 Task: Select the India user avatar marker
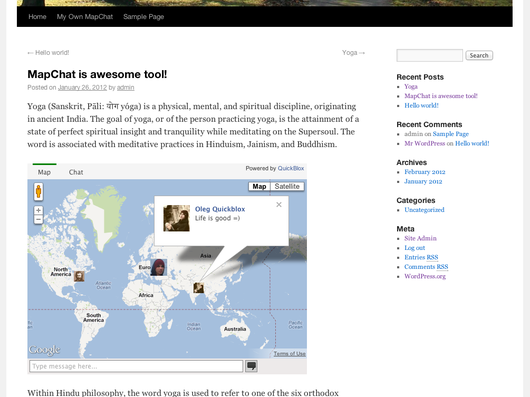[198, 288]
